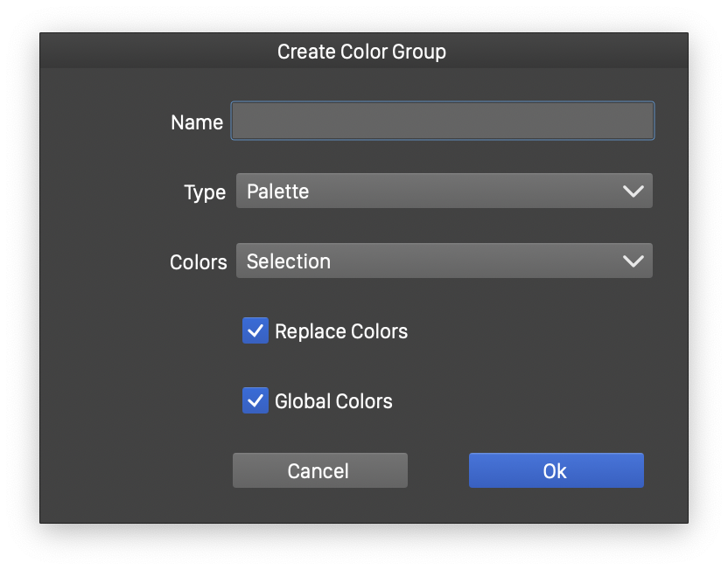Screen dimensions: 728x570
Task: Click the Name text input field
Action: (x=442, y=122)
